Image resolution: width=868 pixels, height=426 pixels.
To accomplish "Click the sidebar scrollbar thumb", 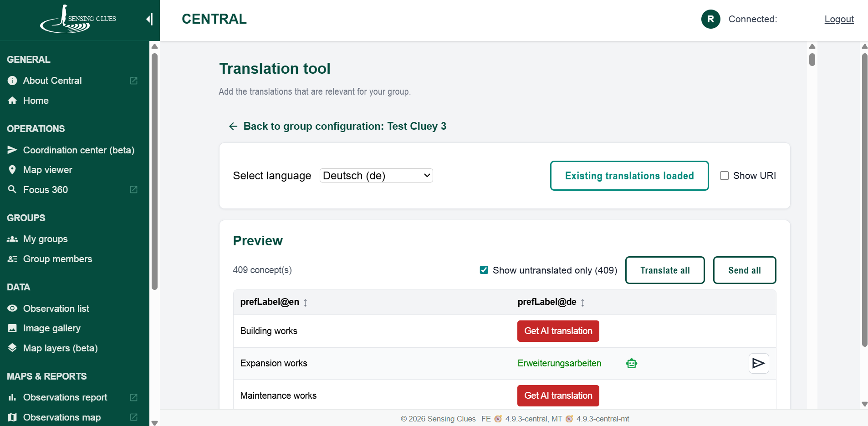I will point(155,171).
